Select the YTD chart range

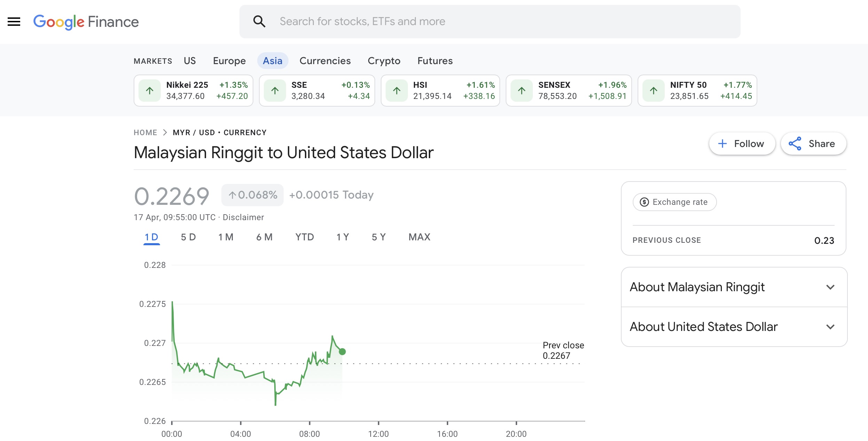coord(305,237)
